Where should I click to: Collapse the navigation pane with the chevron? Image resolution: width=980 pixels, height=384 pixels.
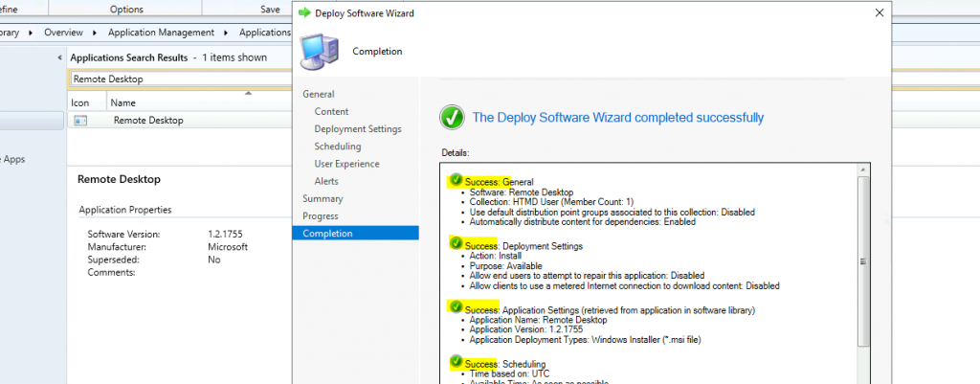[x=60, y=57]
